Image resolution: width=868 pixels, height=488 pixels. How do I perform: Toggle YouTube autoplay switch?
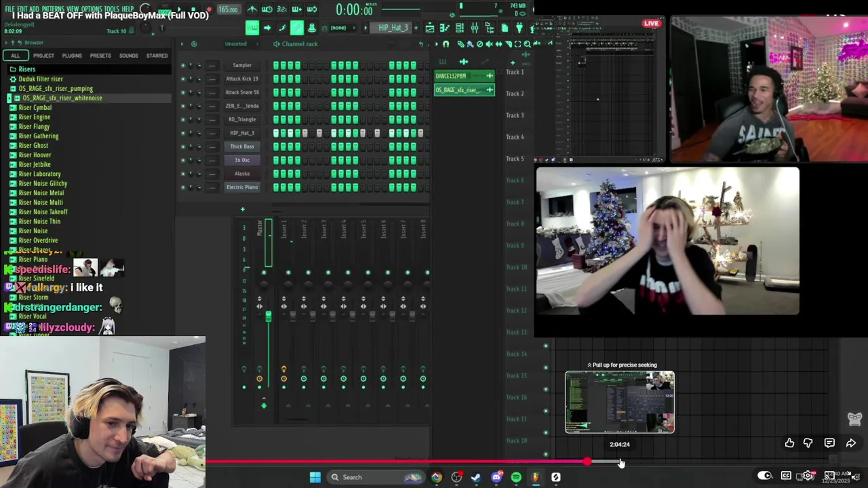[x=764, y=475]
